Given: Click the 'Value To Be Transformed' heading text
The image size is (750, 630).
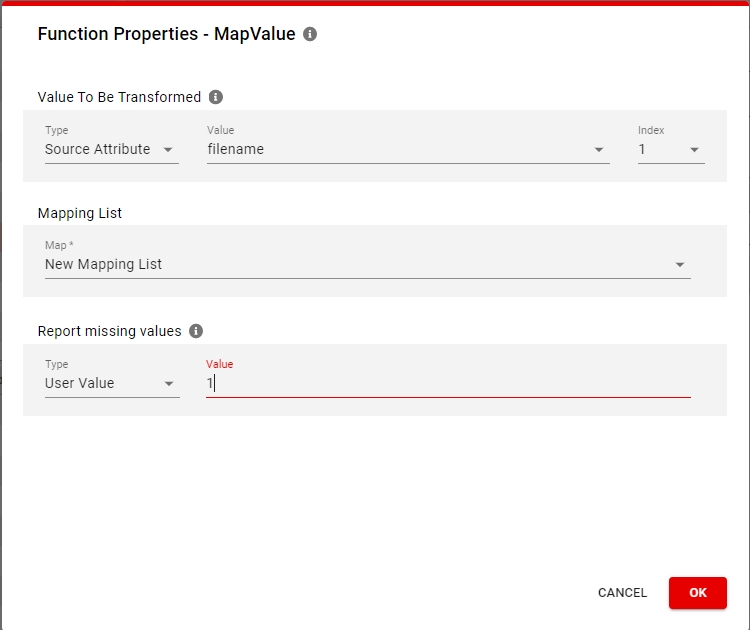Looking at the screenshot, I should [119, 97].
